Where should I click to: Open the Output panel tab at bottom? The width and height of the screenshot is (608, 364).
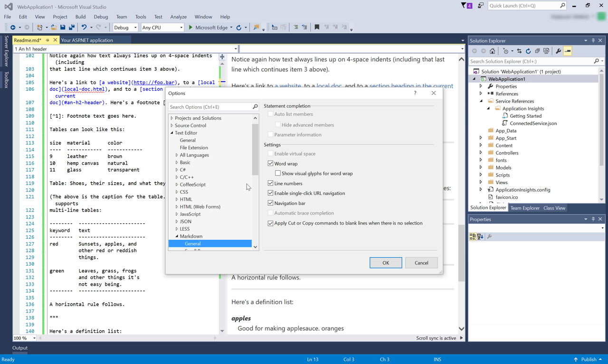20,348
